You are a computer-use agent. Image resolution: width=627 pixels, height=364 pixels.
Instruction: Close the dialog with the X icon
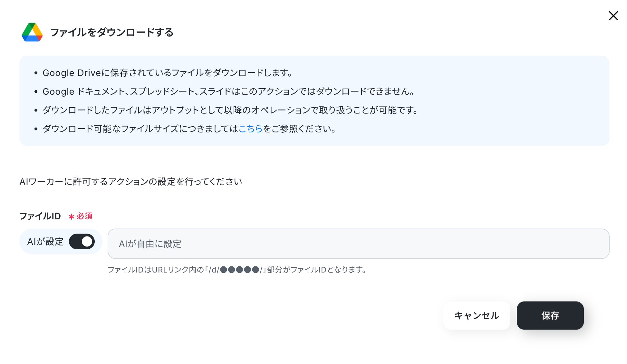coord(613,16)
